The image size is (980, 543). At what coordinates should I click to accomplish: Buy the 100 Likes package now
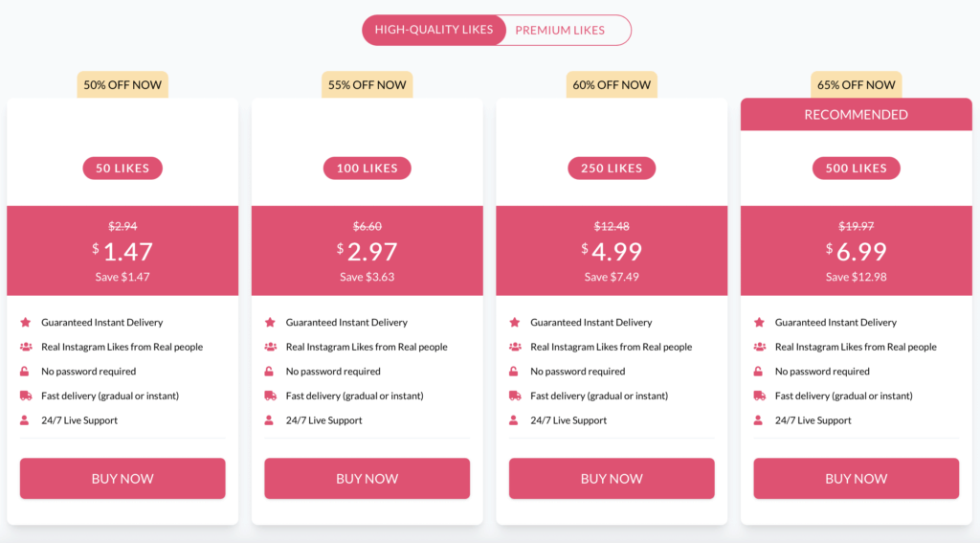pos(367,479)
